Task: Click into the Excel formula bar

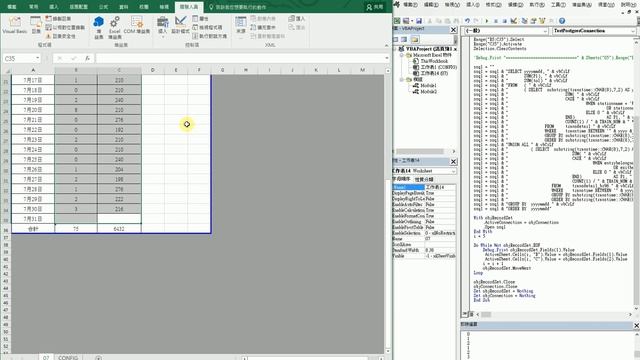Action: pyautogui.click(x=240, y=58)
